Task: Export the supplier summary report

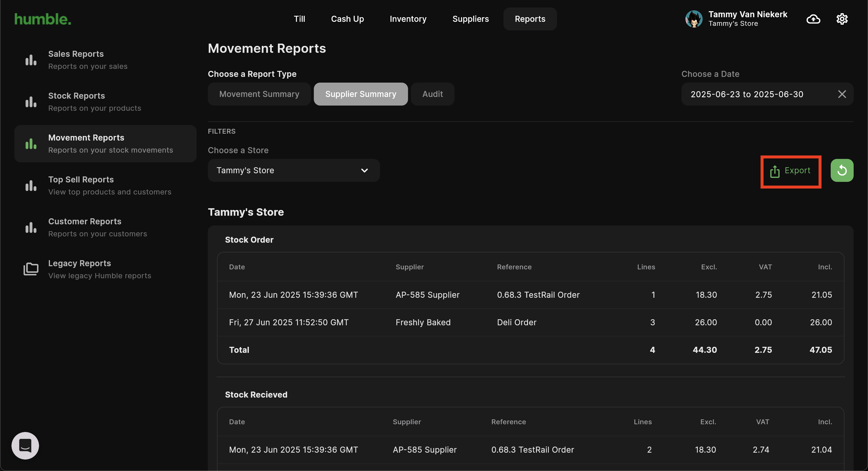Action: 790,171
